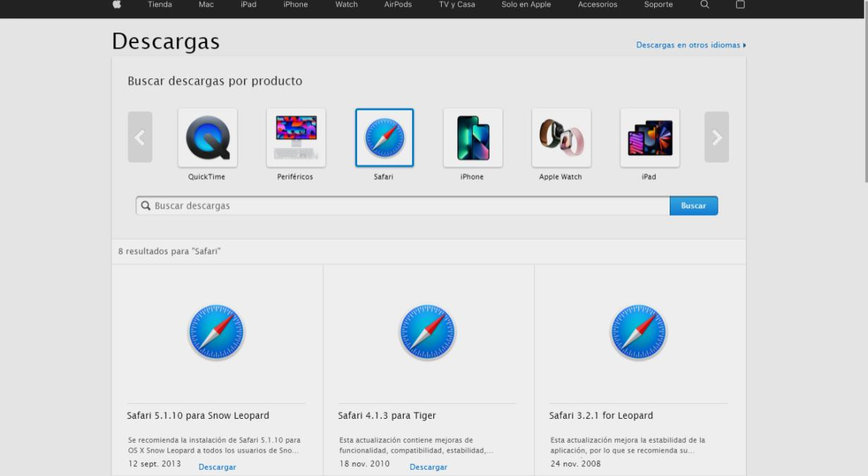Click Safari icon above Safari 5.1.10 result

(x=216, y=332)
